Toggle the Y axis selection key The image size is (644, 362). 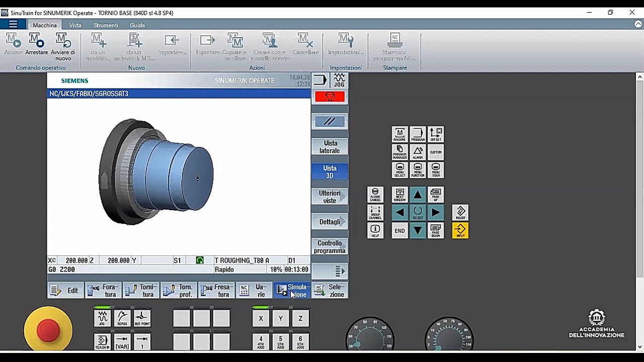[x=280, y=318]
